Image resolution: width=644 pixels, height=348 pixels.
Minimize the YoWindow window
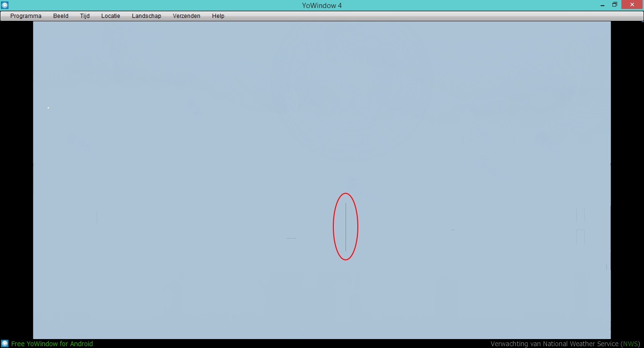(603, 5)
